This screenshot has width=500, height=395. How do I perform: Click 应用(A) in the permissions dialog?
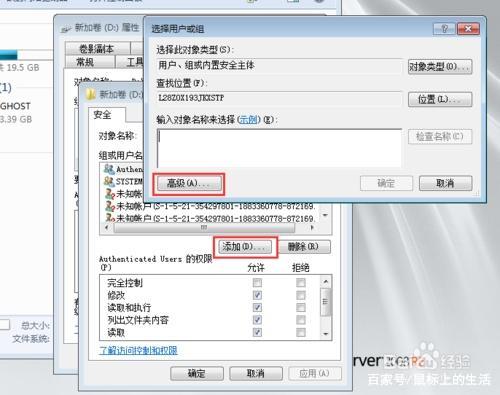(x=315, y=373)
